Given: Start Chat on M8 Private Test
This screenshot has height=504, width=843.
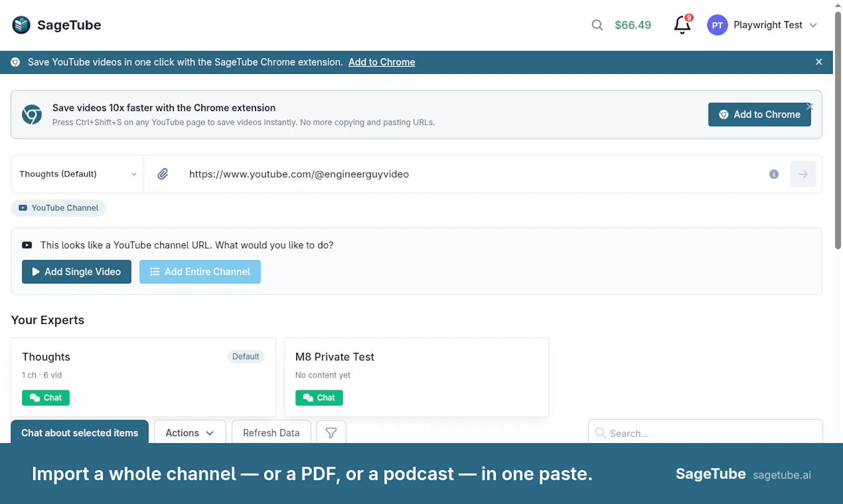Looking at the screenshot, I should tap(319, 398).
